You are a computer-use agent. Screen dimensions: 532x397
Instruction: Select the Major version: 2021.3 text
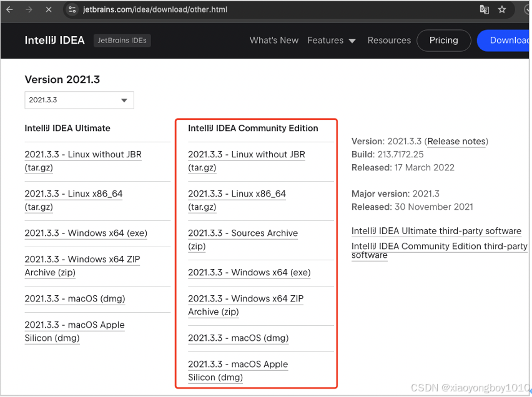pos(395,194)
